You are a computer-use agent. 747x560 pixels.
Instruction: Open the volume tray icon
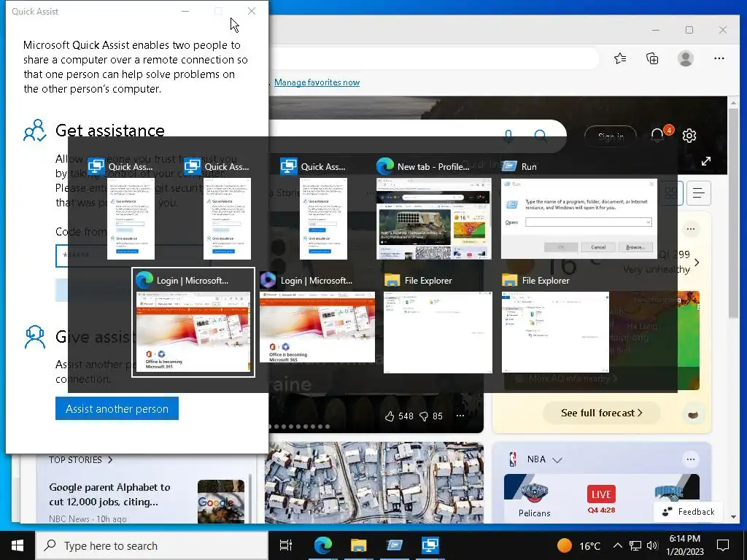[x=652, y=545]
